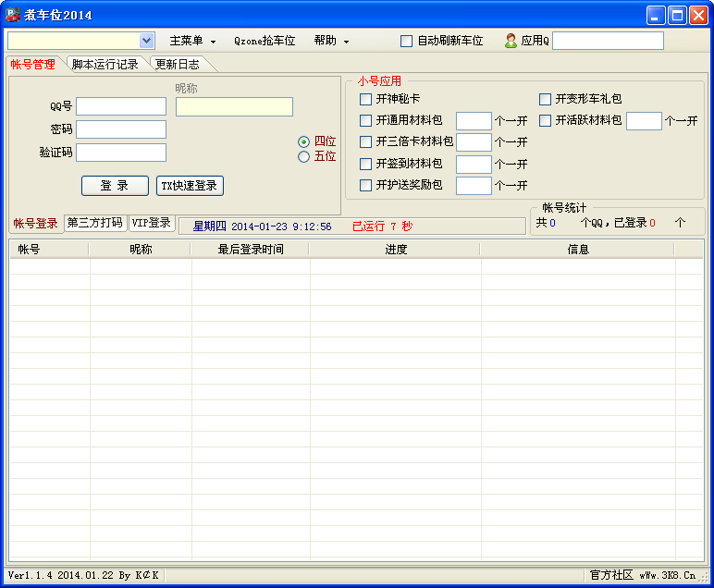This screenshot has height=588, width=714.
Task: Click the QQ号 input field
Action: coord(121,106)
